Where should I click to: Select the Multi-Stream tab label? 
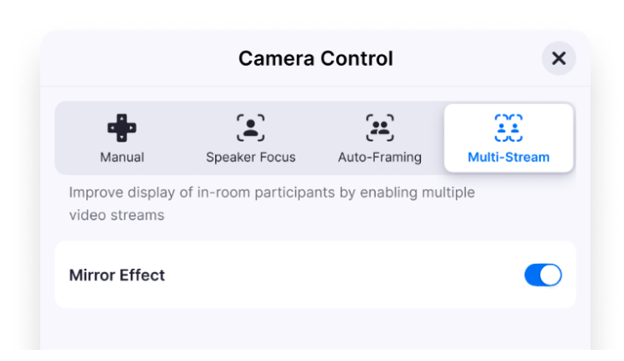coord(509,157)
